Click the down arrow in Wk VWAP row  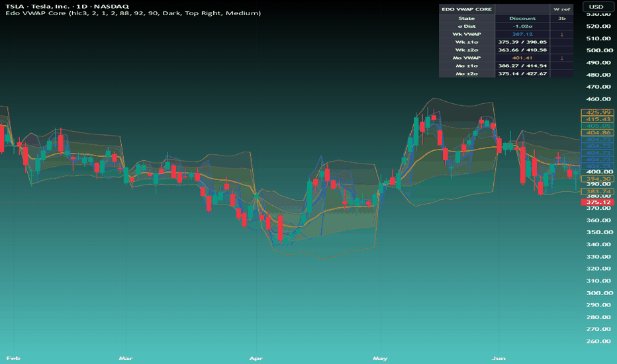click(x=561, y=34)
